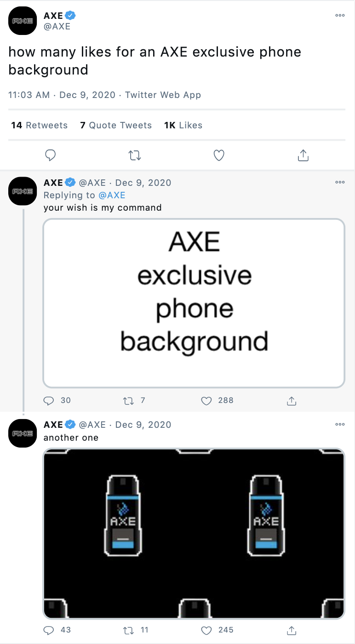Click reply icon on the main tweet

[x=51, y=155]
